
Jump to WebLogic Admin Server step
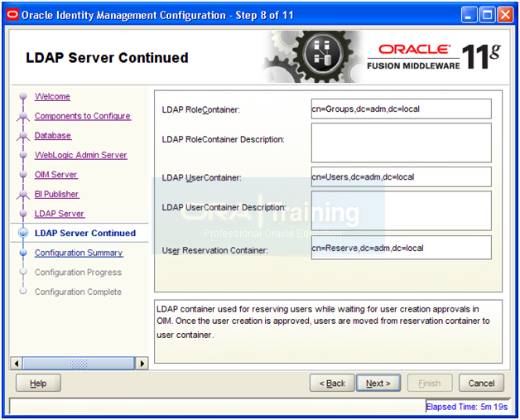pyautogui.click(x=81, y=155)
